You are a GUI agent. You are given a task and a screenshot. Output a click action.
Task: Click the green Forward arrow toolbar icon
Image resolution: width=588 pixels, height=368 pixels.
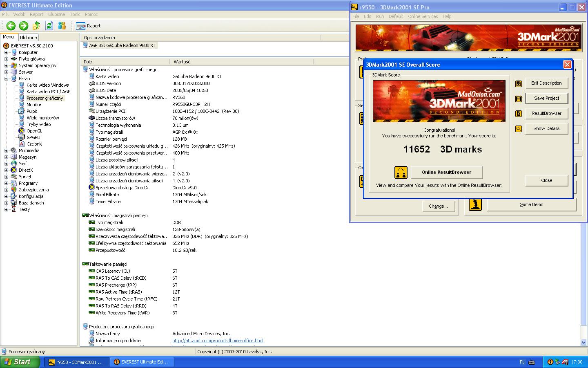tap(24, 26)
